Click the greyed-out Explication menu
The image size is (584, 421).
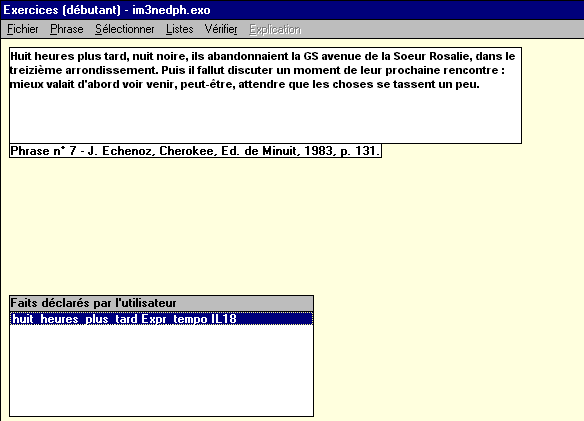(x=275, y=29)
